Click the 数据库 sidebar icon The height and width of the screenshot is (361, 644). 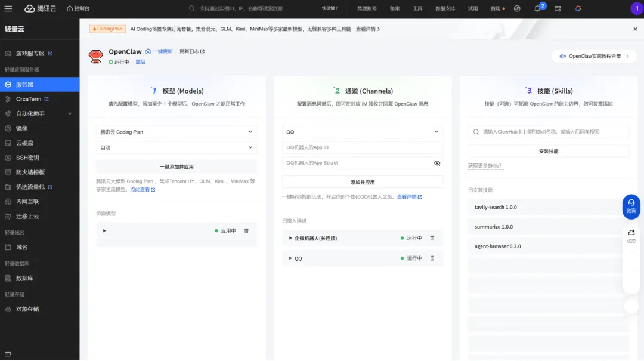(x=8, y=278)
